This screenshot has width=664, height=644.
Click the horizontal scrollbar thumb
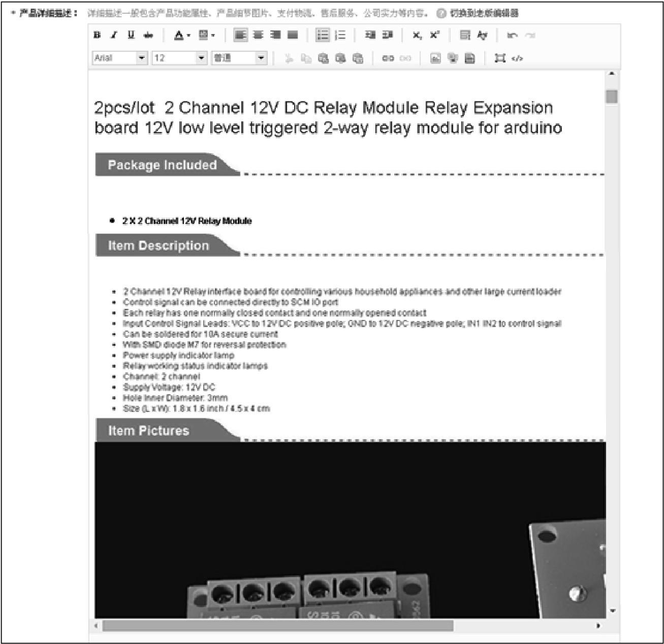[x=278, y=626]
